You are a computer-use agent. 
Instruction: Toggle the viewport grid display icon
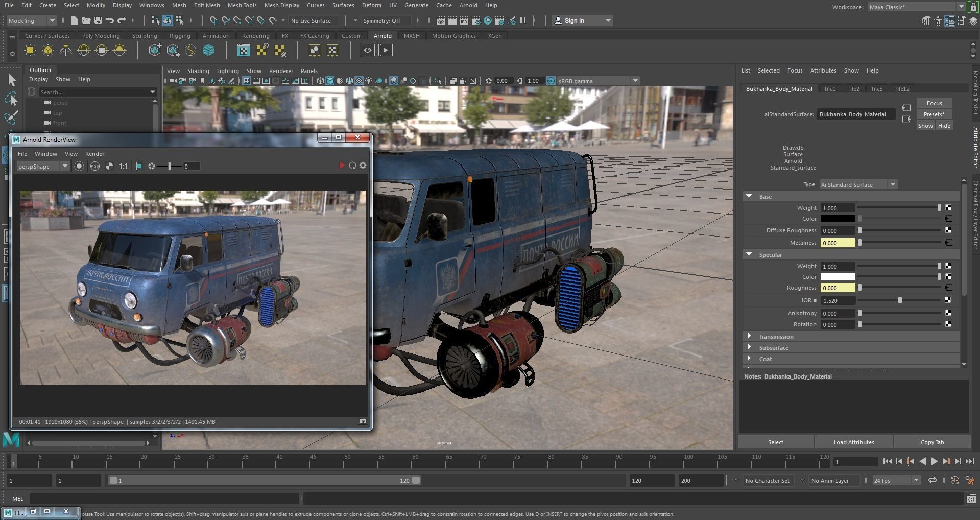point(247,81)
